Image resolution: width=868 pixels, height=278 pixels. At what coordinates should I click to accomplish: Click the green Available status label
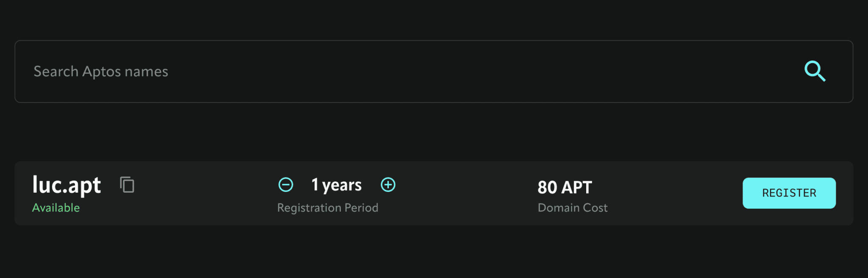[56, 208]
